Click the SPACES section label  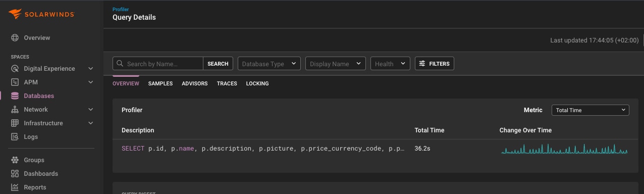pyautogui.click(x=20, y=57)
